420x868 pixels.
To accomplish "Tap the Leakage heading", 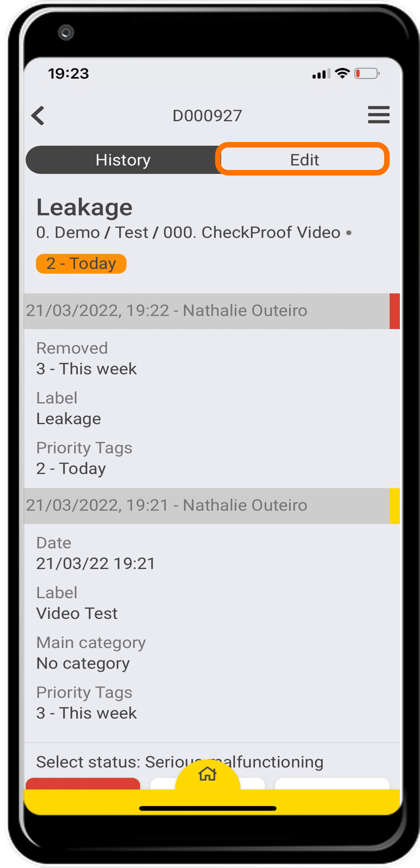I will click(x=84, y=207).
